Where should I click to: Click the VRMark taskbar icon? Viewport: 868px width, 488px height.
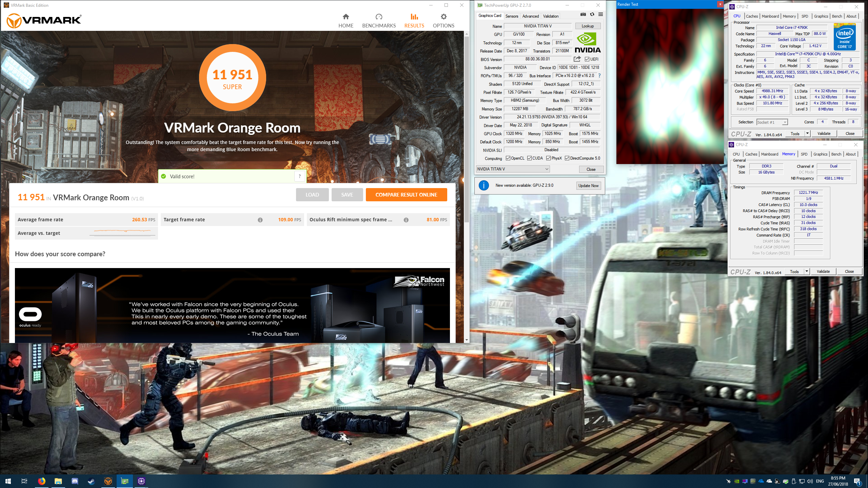(108, 481)
